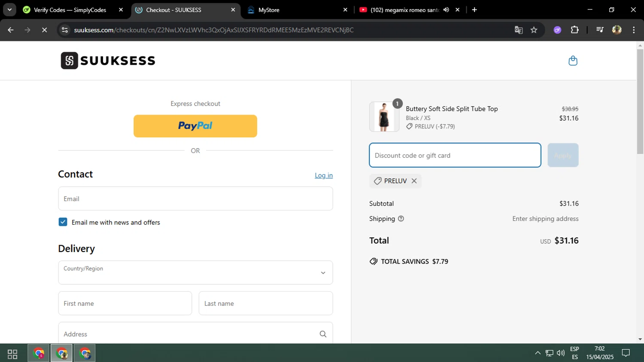Screen dimensions: 644x362
Task: Focus the Email input field
Action: [195, 198]
